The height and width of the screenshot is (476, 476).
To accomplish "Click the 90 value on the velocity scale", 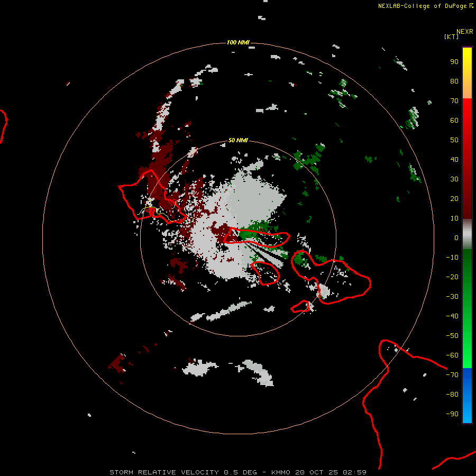I will point(454,62).
